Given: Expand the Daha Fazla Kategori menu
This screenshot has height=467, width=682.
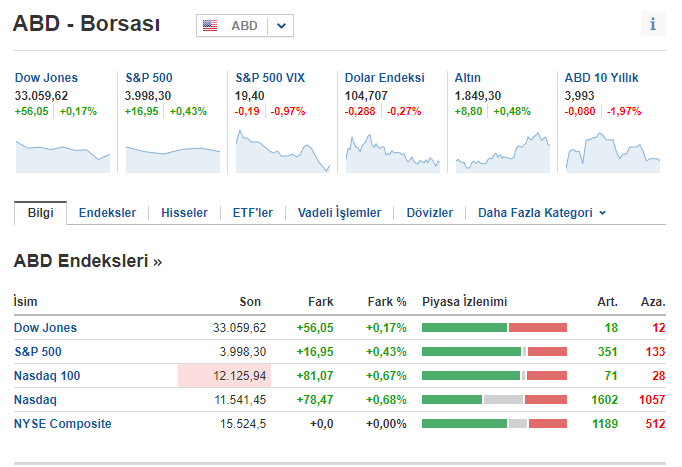Looking at the screenshot, I should click(541, 213).
